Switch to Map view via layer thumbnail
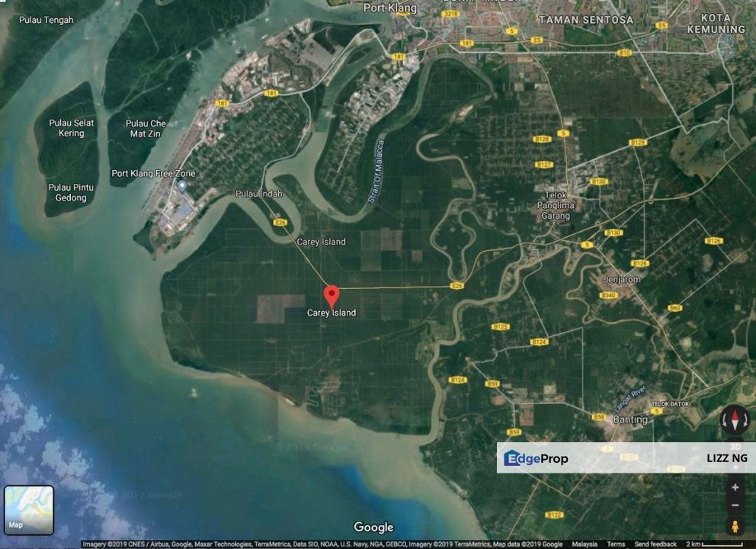 [29, 509]
